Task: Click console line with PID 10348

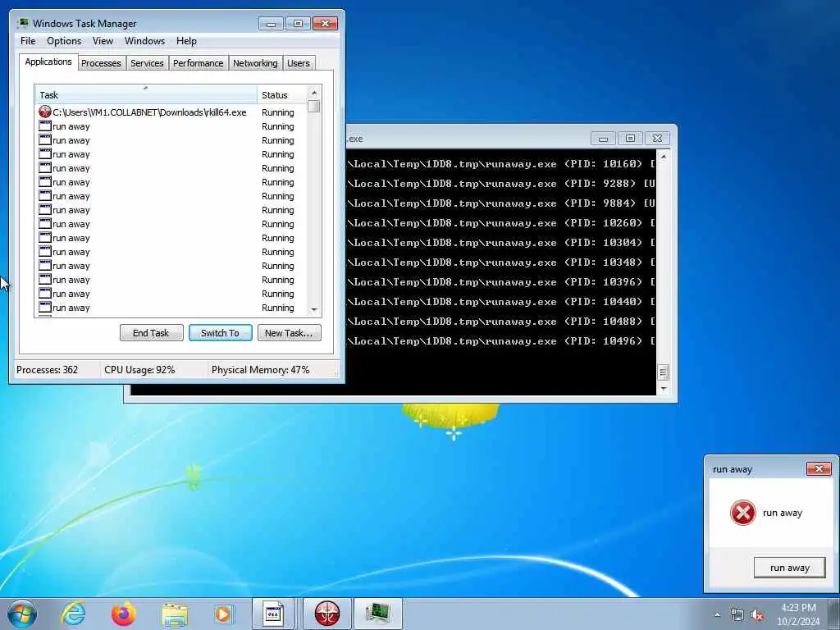Action: tap(501, 262)
